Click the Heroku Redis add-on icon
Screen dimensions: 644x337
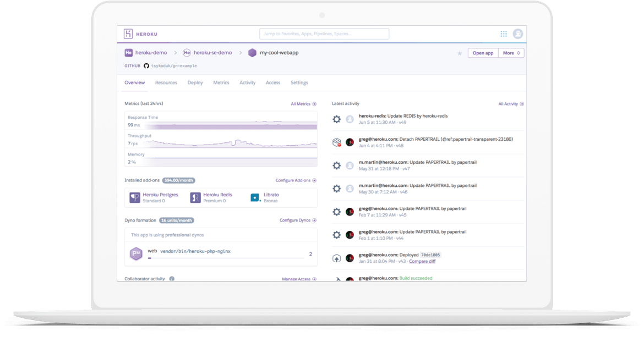(x=195, y=197)
